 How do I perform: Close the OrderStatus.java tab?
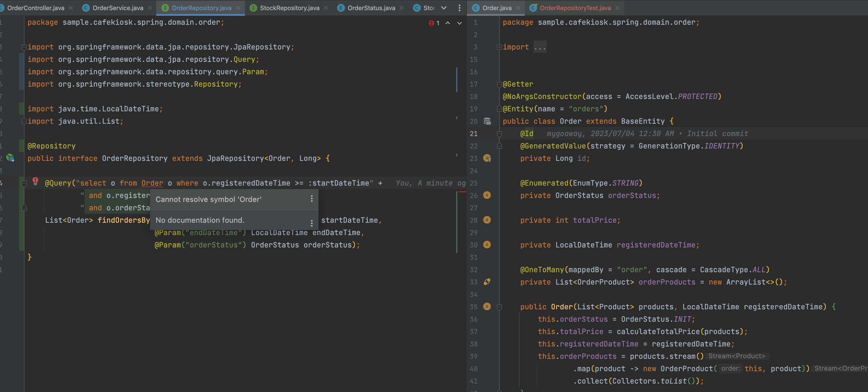click(x=402, y=8)
